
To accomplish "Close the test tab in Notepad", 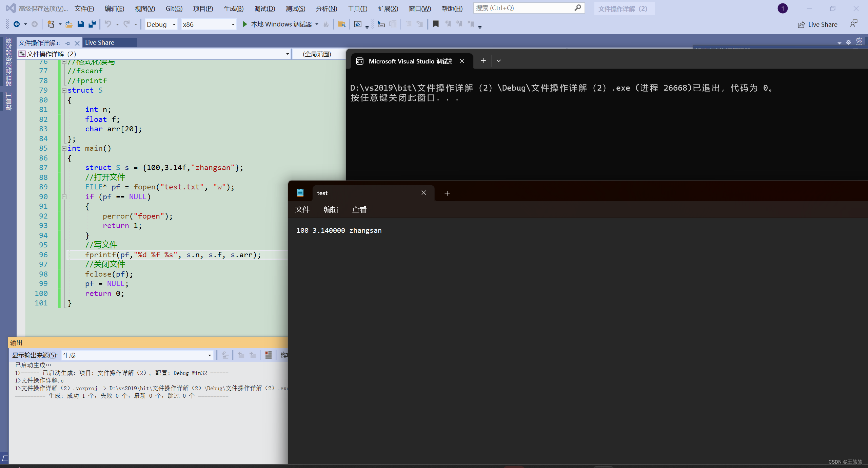I will click(424, 193).
